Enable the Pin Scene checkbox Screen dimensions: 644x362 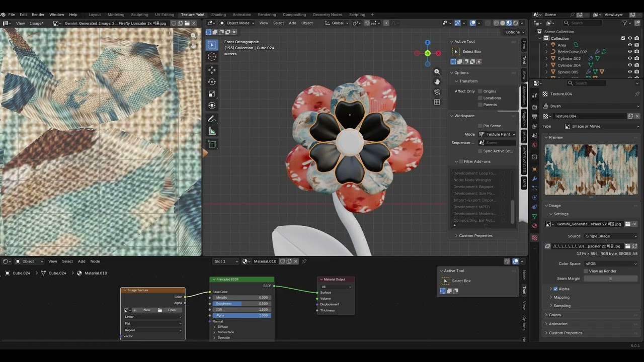coord(480,126)
